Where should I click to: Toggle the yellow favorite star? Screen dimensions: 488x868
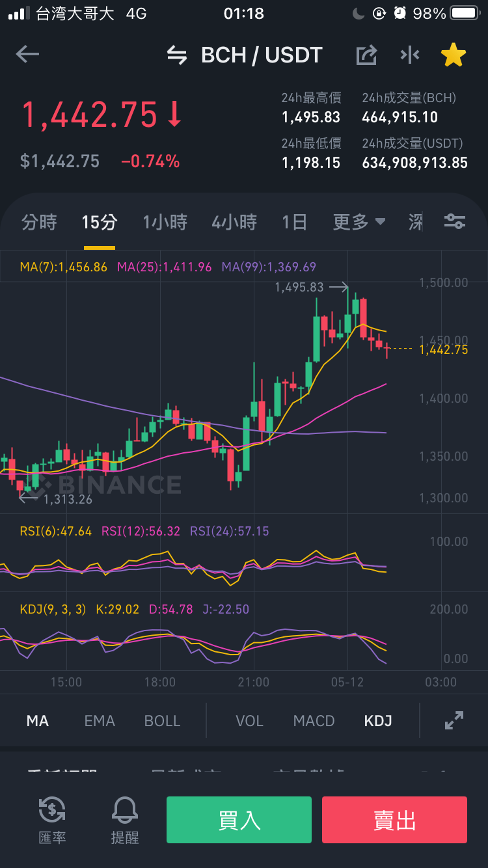pos(454,55)
